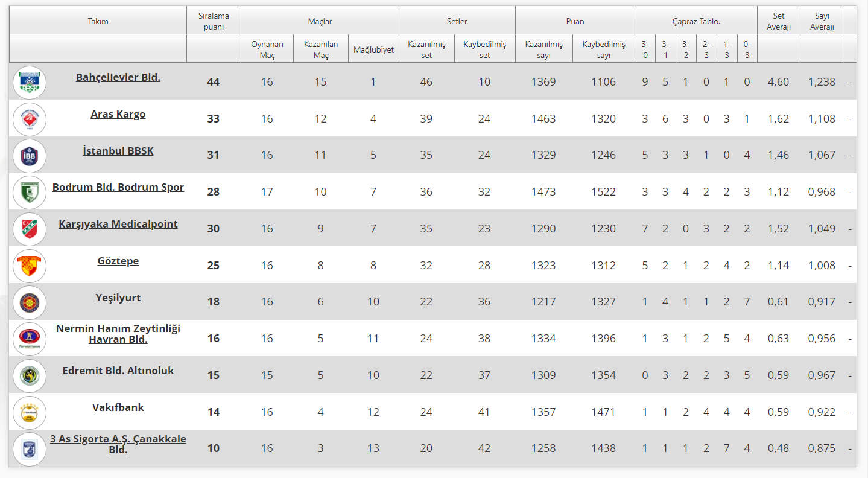This screenshot has height=478, width=868.
Task: Click the Set Averajı column header
Action: click(779, 21)
